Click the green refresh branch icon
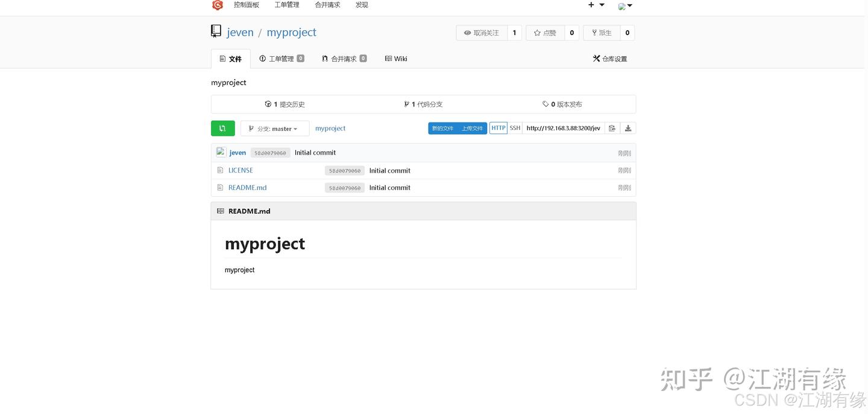The image size is (868, 414). (x=222, y=128)
